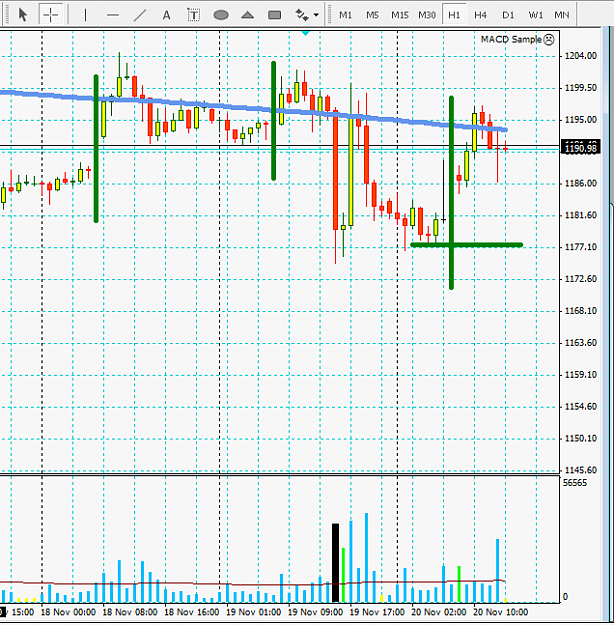Click the 19 Nov 09:00 time label

click(x=315, y=612)
